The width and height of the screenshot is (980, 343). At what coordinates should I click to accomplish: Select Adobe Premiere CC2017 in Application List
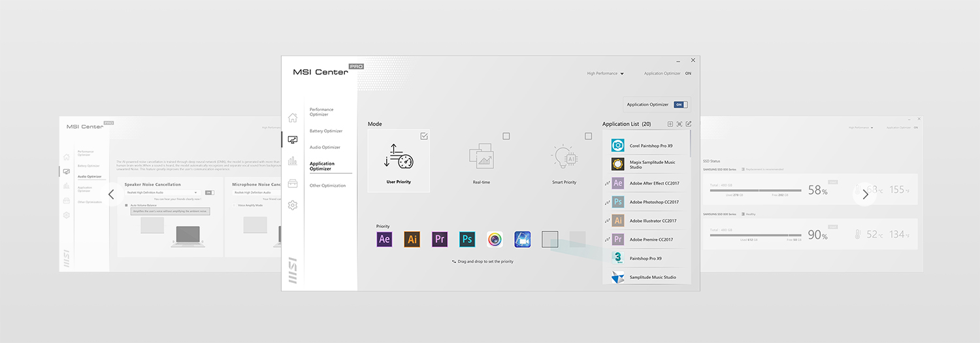[x=645, y=239]
